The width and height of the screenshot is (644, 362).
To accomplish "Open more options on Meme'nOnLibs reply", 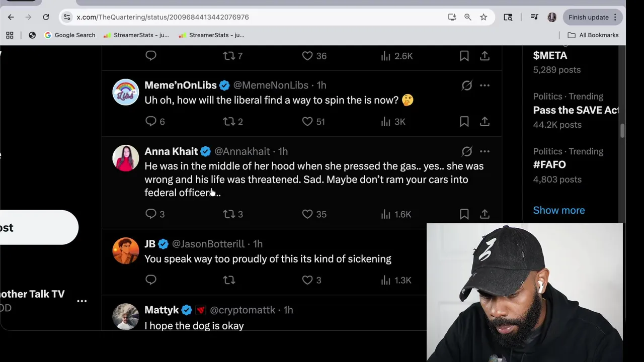I will click(485, 85).
